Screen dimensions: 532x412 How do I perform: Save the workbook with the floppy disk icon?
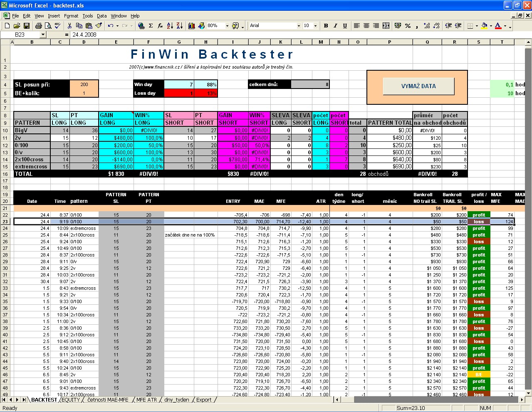[27, 26]
